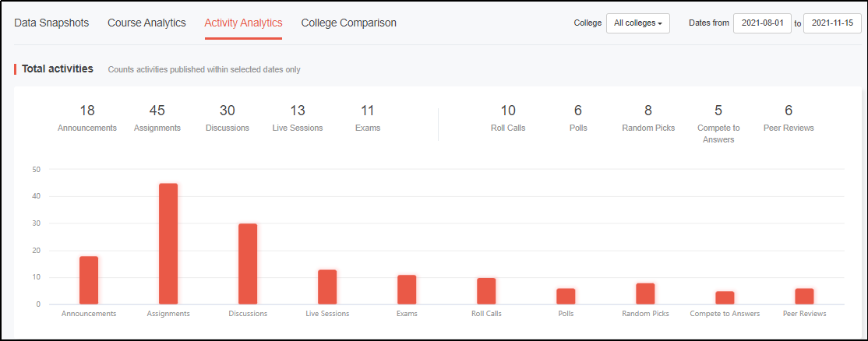Click the start date field 2021-08-01
868x341 pixels.
tap(762, 23)
